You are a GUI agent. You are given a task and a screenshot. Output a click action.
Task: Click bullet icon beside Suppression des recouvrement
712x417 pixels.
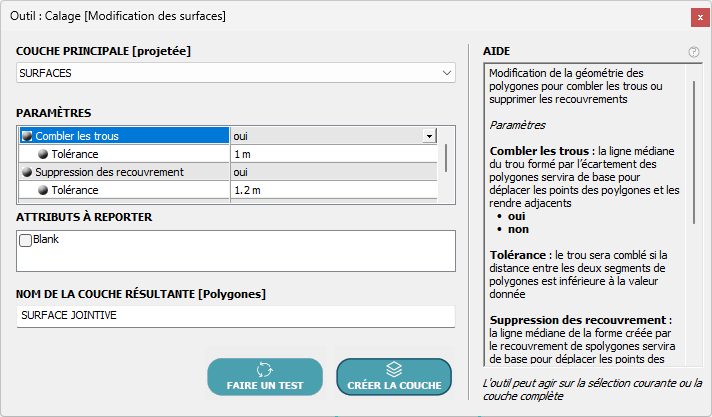27,172
